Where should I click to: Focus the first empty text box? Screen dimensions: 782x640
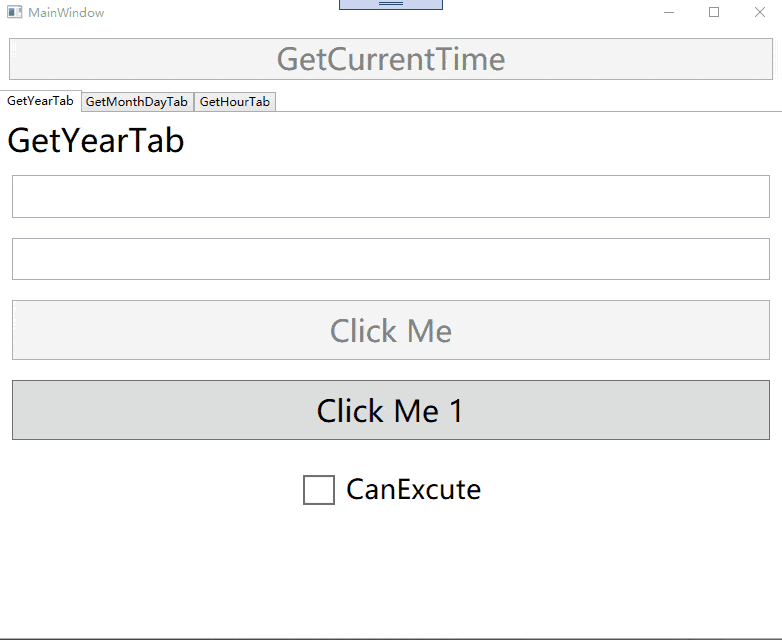[391, 196]
